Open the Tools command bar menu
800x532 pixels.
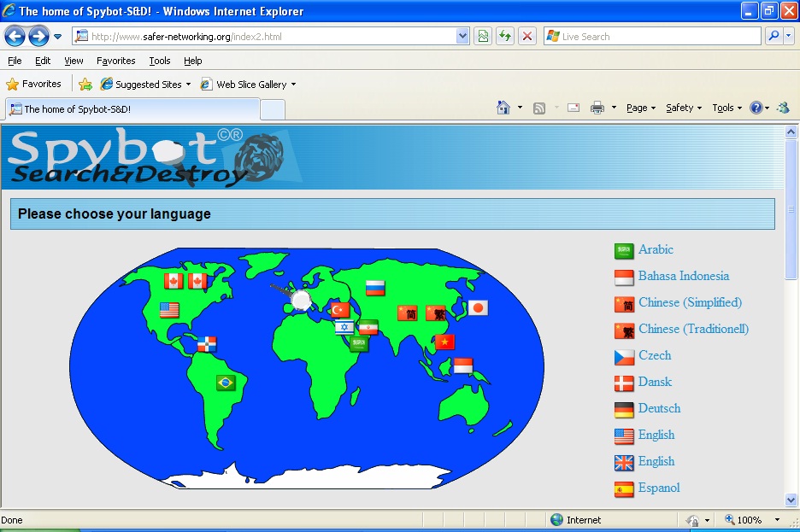(x=727, y=108)
